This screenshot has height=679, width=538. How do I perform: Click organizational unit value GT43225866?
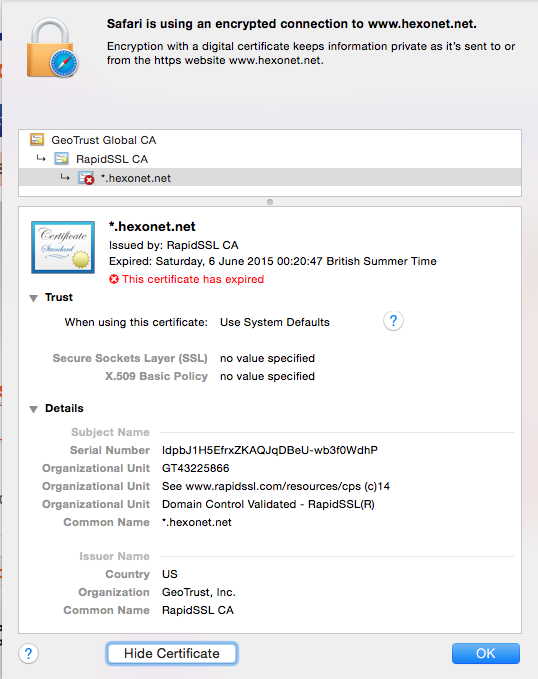[x=195, y=468]
